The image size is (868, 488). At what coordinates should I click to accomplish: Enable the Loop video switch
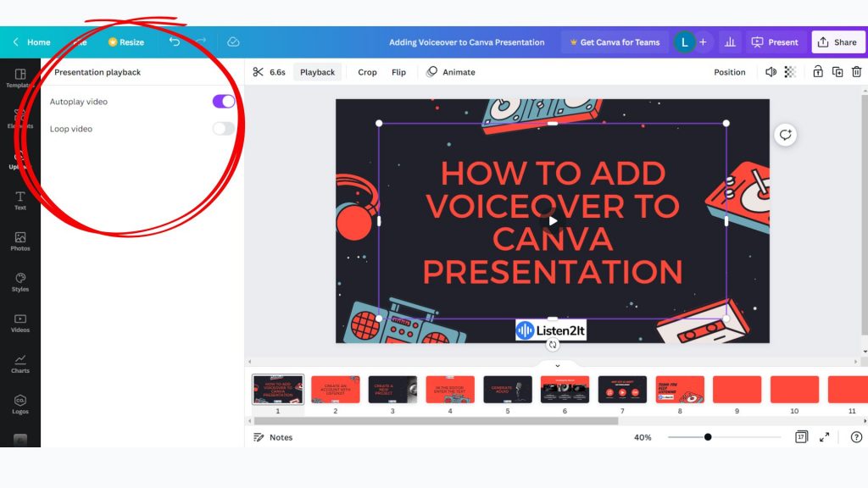point(224,129)
